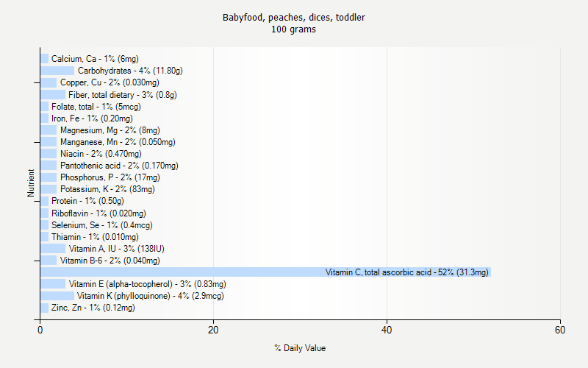Select the Vitamin A, IU - 3% (138IU) label
Viewport: 588px width, 368px height.
coord(117,249)
